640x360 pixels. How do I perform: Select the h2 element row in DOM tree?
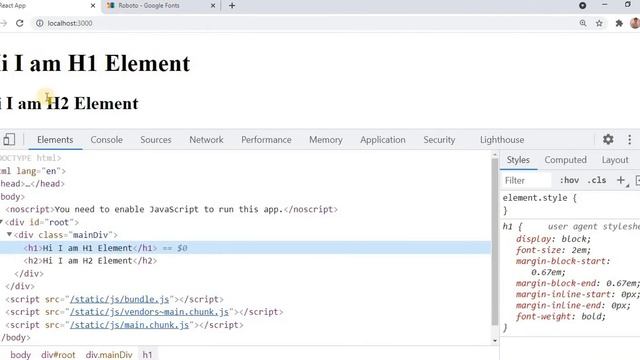[x=245, y=260]
